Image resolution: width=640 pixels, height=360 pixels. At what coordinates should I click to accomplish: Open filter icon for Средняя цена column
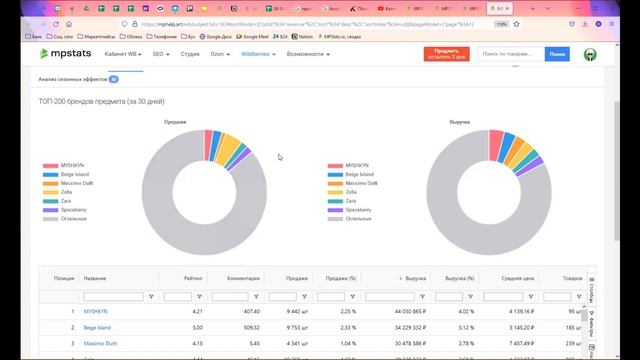click(531, 297)
